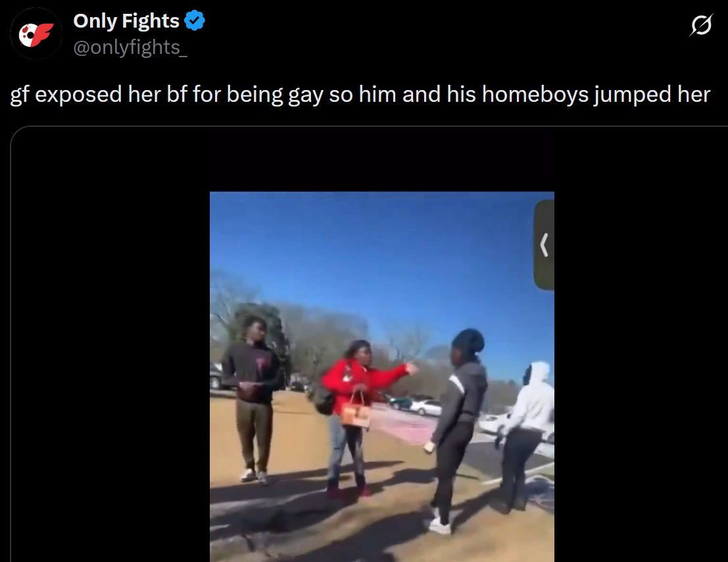Click the left chevron arrow on the video

point(545,245)
